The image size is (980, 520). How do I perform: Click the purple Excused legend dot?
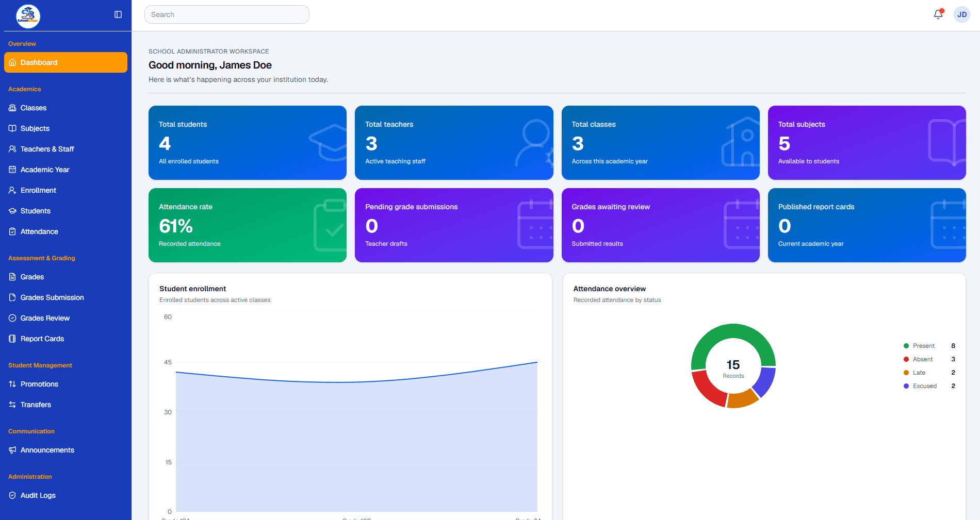pyautogui.click(x=906, y=386)
